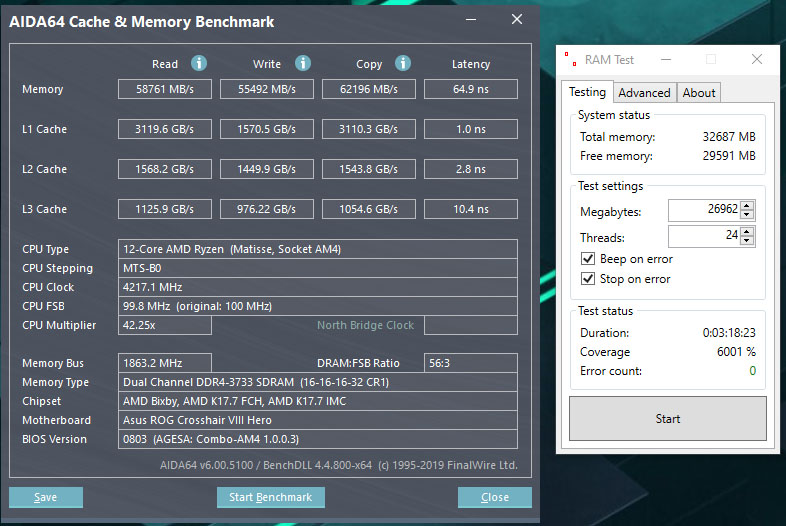Viewport: 786px width, 526px height.
Task: Click Total memory value 32687 MB
Action: tap(729, 137)
